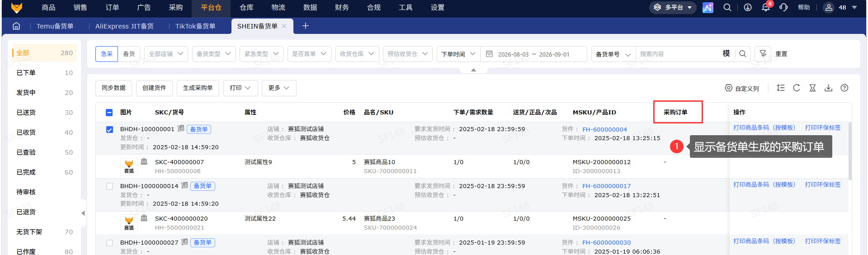Collapse the left status sidebar arrow
Image resolution: width=868 pixels, height=255 pixels.
(83, 213)
